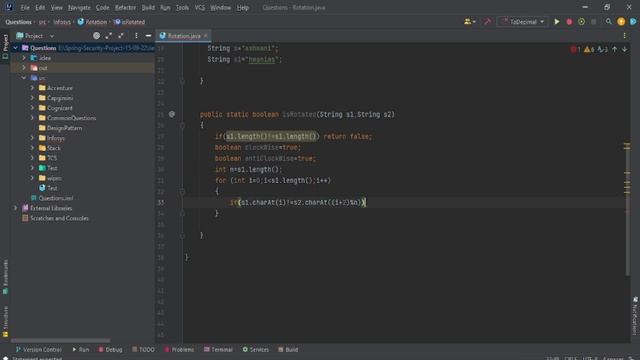Collapse All in the Project panel
Screen dimensions: 640x360
coord(121,36)
